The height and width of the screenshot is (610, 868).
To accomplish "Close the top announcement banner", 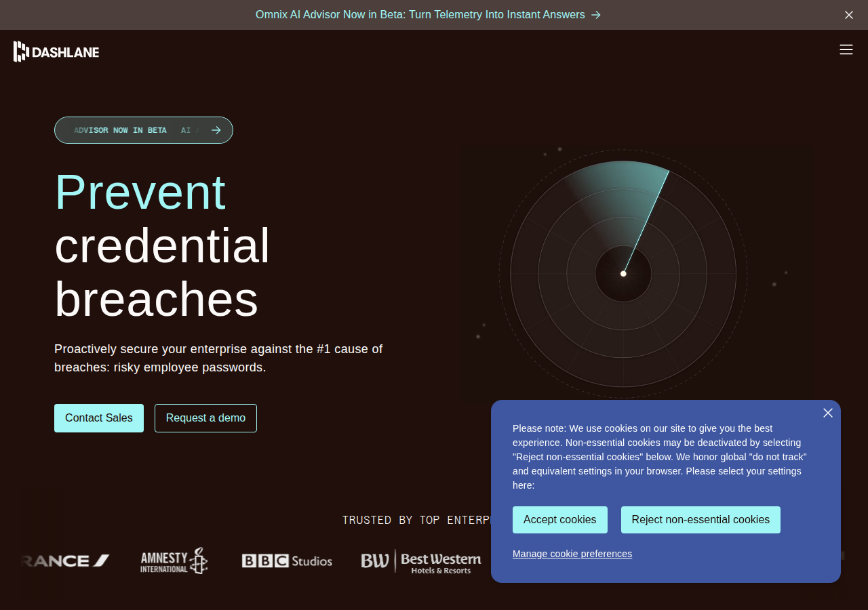I will 849,15.
